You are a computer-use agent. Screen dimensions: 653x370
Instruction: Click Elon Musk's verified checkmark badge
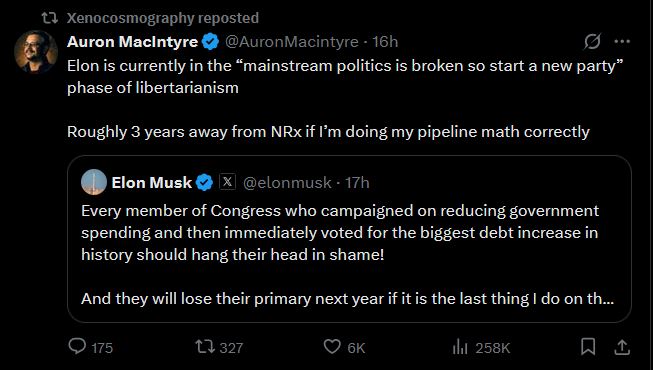(204, 182)
